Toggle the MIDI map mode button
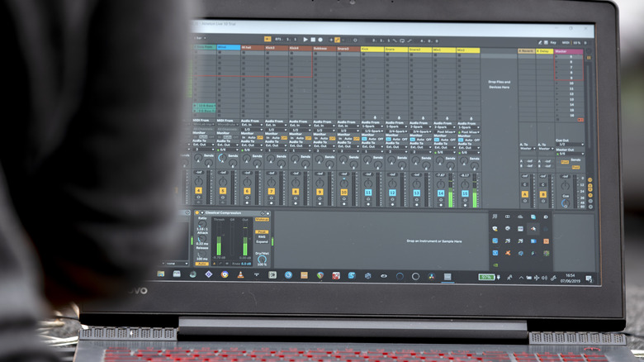 (x=565, y=42)
